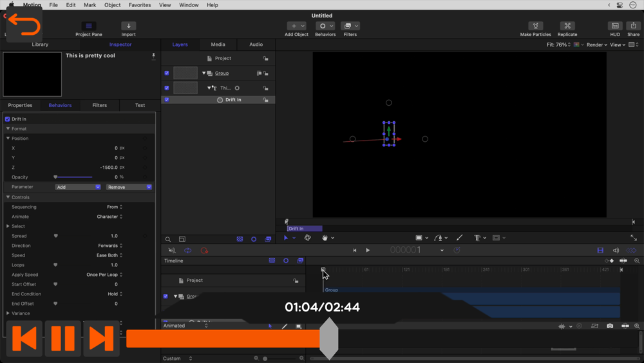Pause the video with the orange pause button
The height and width of the screenshot is (363, 644).
(x=63, y=338)
